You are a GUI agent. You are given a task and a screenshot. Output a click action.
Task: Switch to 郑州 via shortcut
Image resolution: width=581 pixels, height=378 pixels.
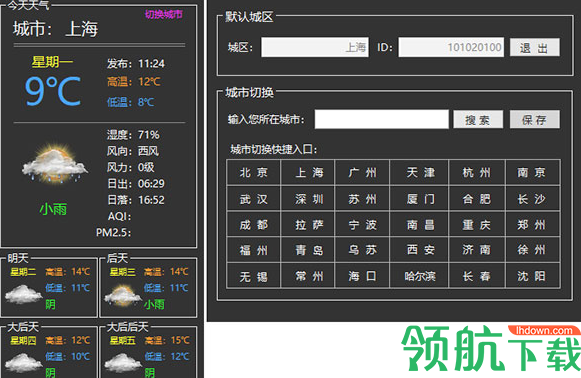(533, 225)
